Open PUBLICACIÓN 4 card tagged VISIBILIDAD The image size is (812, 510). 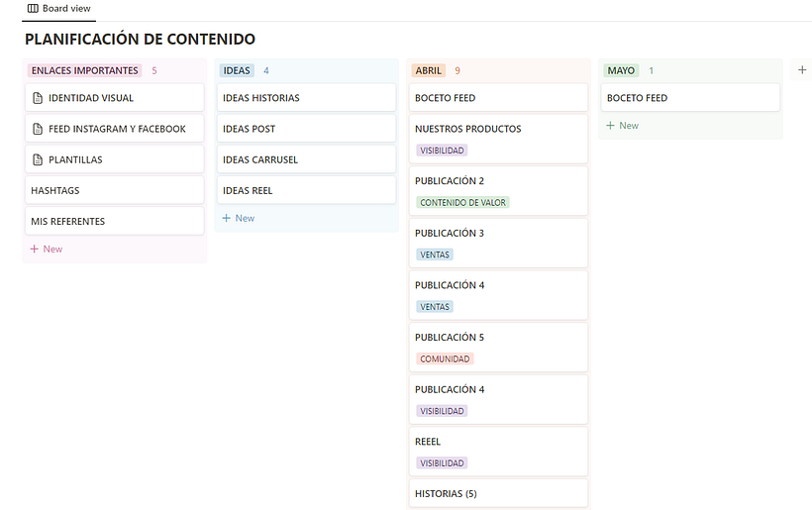(499, 400)
